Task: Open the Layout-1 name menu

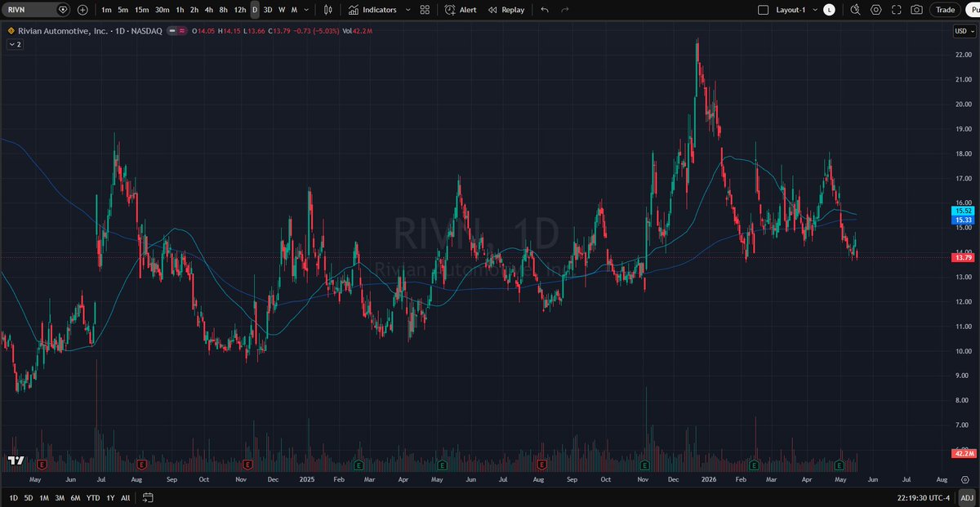Action: [791, 10]
